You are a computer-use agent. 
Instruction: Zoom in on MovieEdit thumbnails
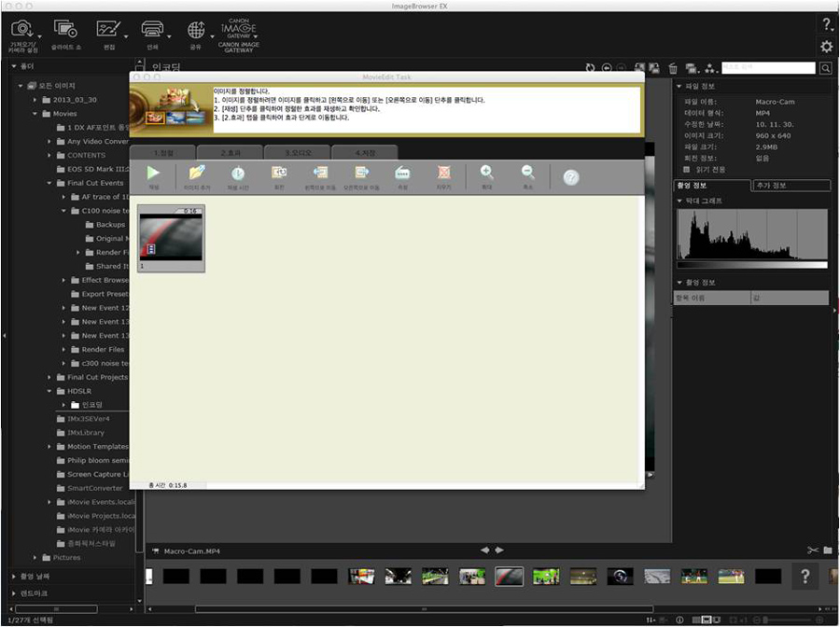486,177
